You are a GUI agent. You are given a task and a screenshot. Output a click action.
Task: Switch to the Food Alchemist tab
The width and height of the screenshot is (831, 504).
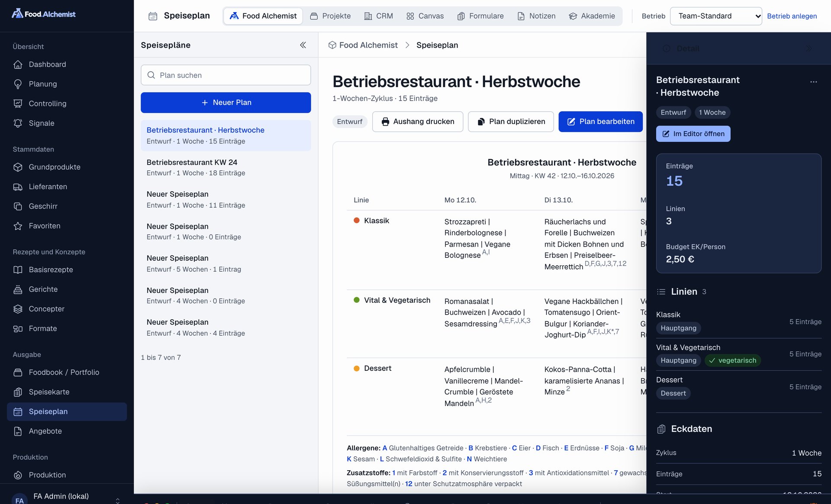[263, 16]
